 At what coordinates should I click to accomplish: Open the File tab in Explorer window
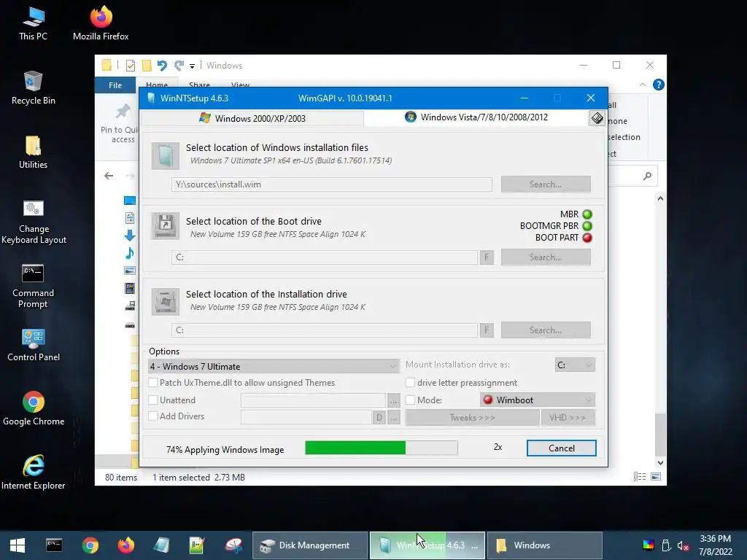[115, 85]
